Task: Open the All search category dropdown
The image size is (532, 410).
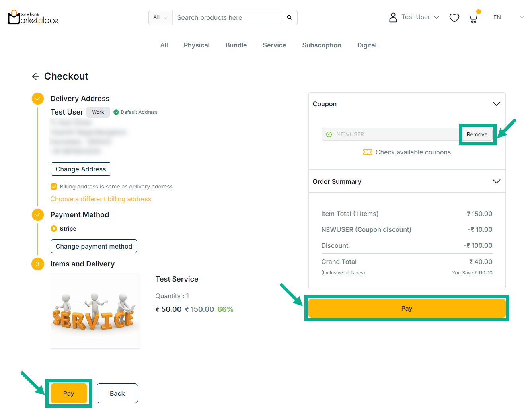Action: click(160, 17)
